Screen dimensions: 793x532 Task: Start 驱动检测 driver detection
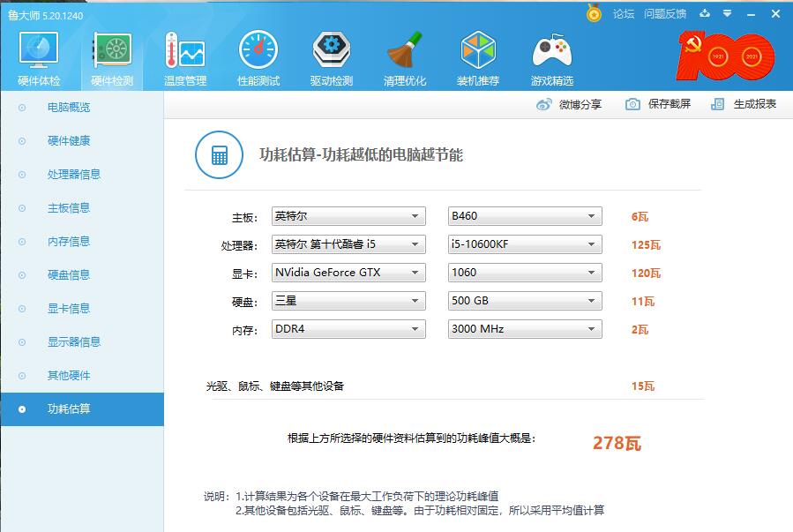tap(332, 57)
